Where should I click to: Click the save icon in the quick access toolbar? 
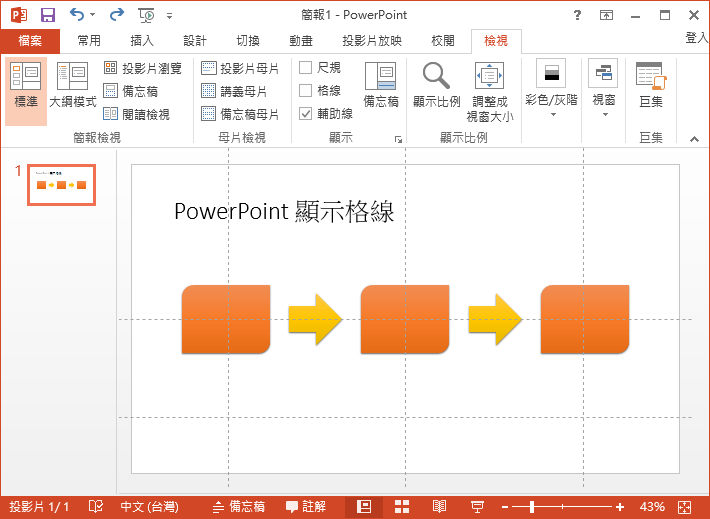click(48, 15)
